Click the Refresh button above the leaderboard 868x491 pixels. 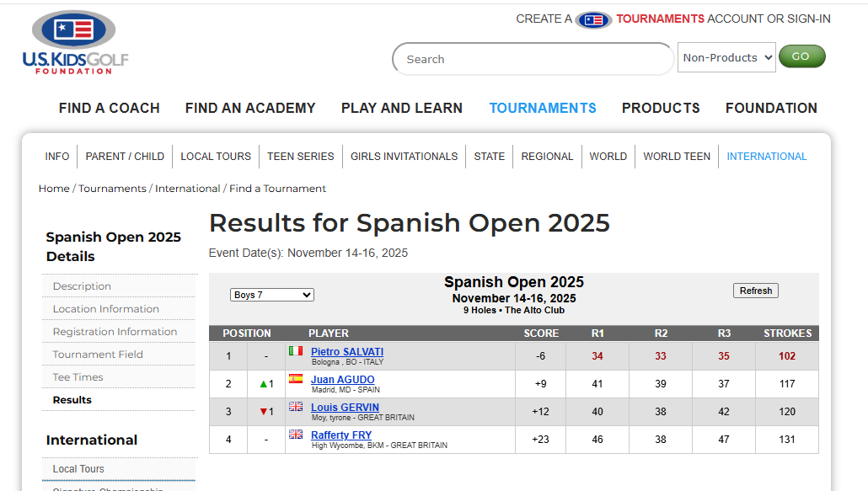(755, 290)
